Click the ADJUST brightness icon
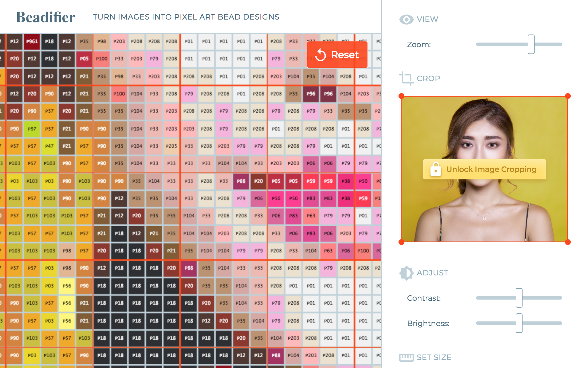This screenshot has width=588, height=368. (406, 273)
